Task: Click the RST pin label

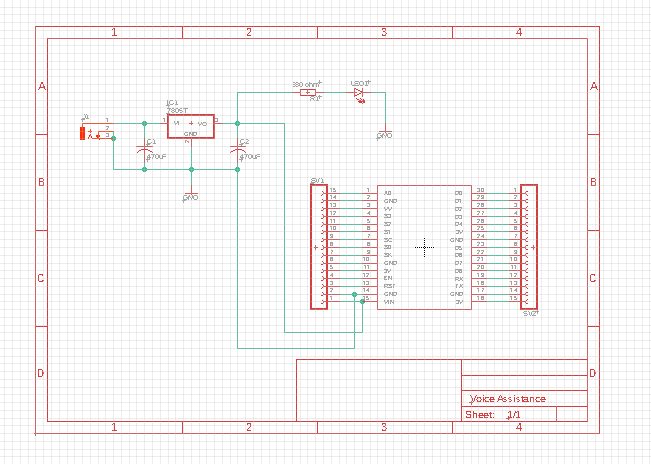Action: [389, 286]
